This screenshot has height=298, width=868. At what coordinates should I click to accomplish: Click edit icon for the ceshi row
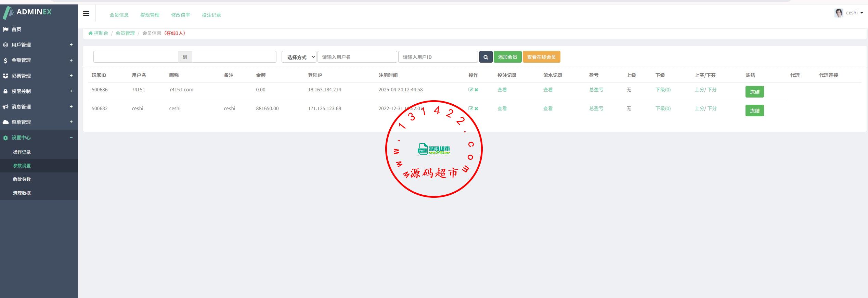pyautogui.click(x=470, y=108)
